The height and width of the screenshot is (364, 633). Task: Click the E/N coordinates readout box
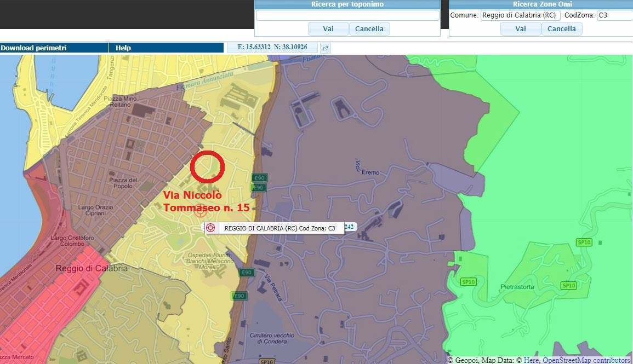tap(272, 48)
